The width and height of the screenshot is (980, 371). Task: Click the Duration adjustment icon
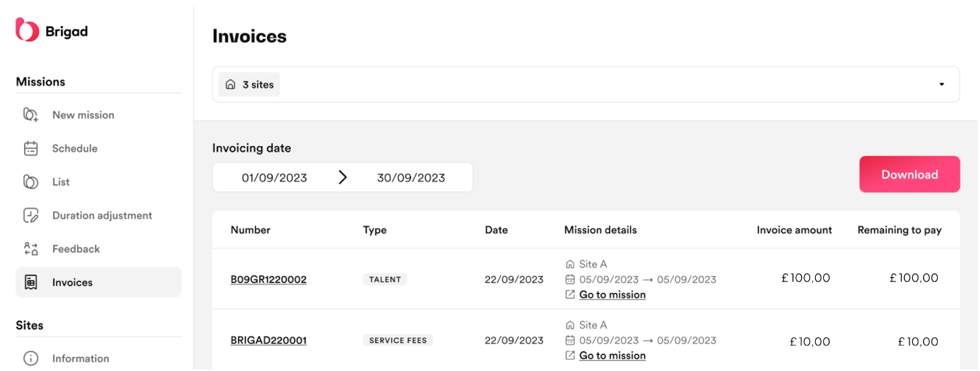[x=31, y=215]
